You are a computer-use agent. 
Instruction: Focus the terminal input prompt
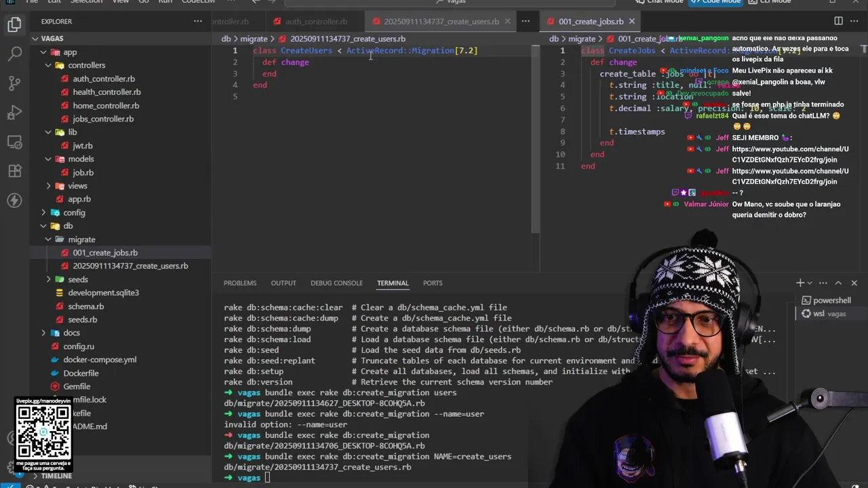pos(268,478)
